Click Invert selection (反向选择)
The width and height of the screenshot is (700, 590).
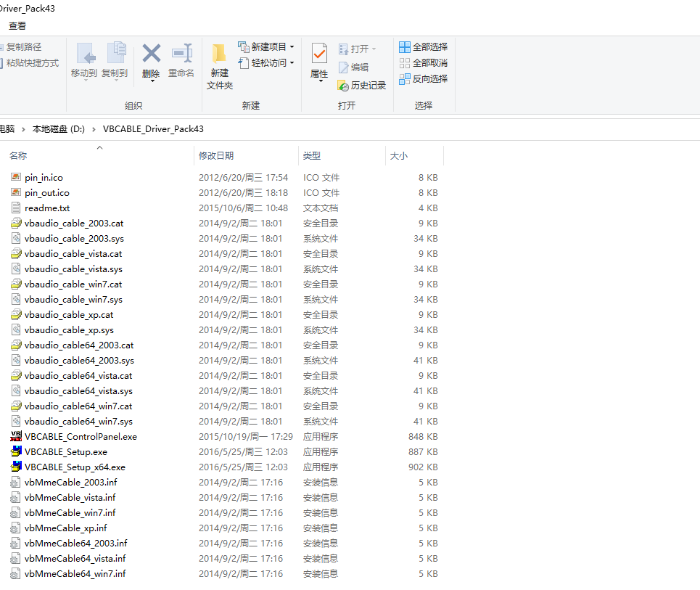[x=423, y=79]
